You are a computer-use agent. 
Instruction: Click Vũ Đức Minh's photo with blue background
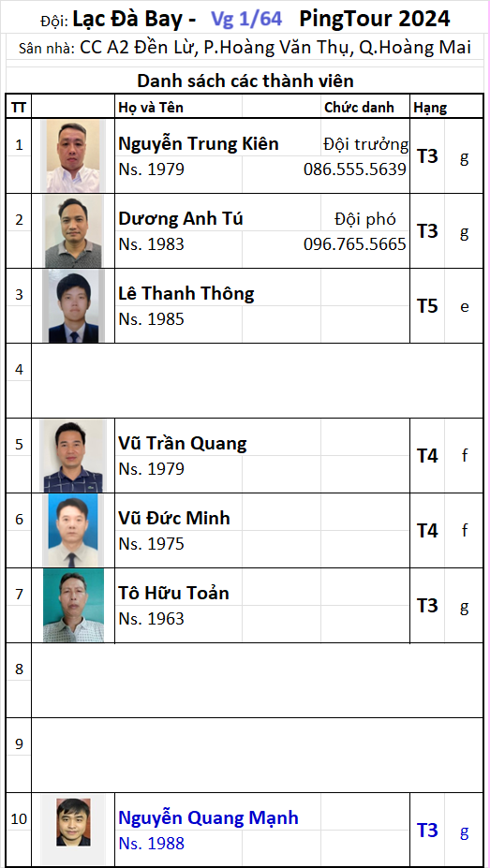coord(72,530)
